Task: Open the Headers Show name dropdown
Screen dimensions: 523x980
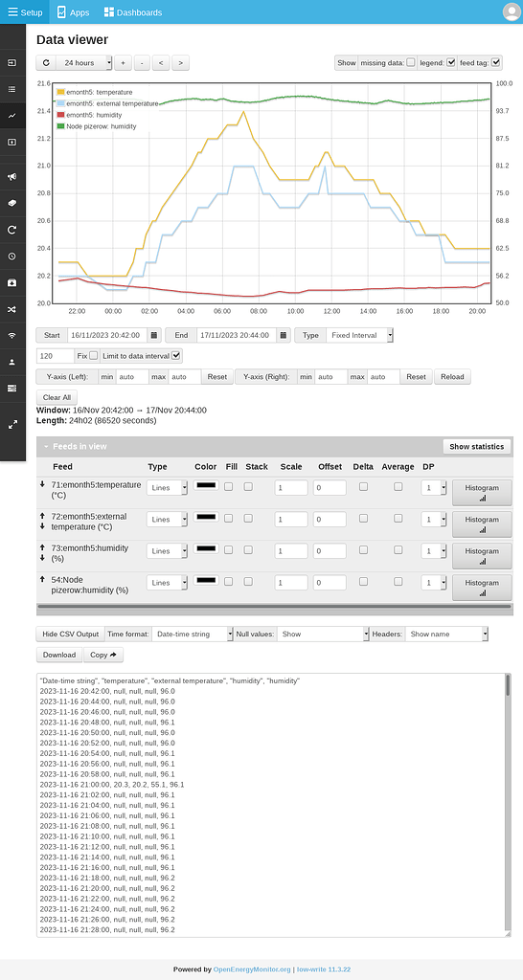Action: 446,634
